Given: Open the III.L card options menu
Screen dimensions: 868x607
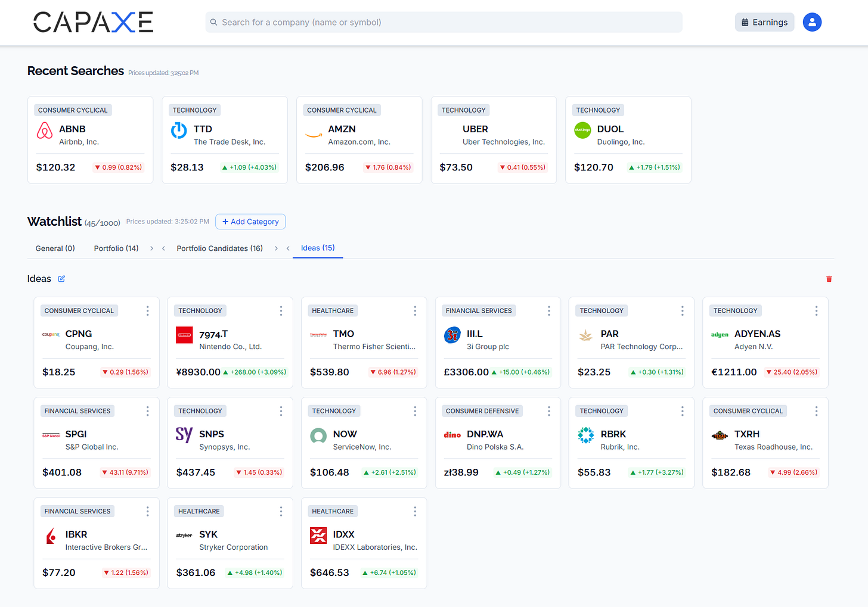Looking at the screenshot, I should (x=549, y=311).
